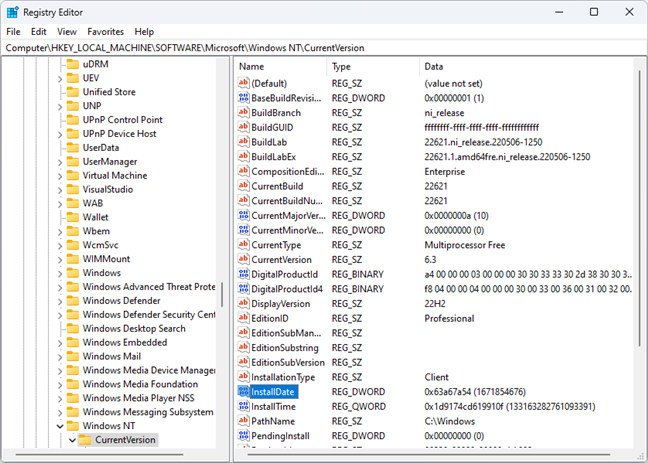The width and height of the screenshot is (648, 463).
Task: Click the open folder icon of CurrentVersion
Action: tap(85, 440)
